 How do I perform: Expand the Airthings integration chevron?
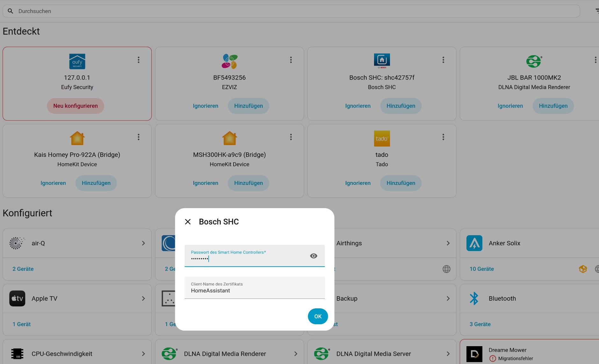[448, 243]
